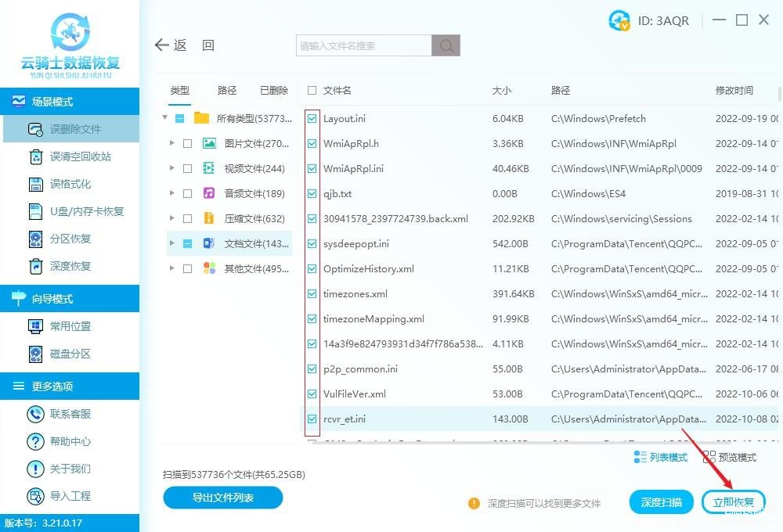Uncheck the Layout.ini file checkbox
The height and width of the screenshot is (532, 783).
pyautogui.click(x=312, y=118)
